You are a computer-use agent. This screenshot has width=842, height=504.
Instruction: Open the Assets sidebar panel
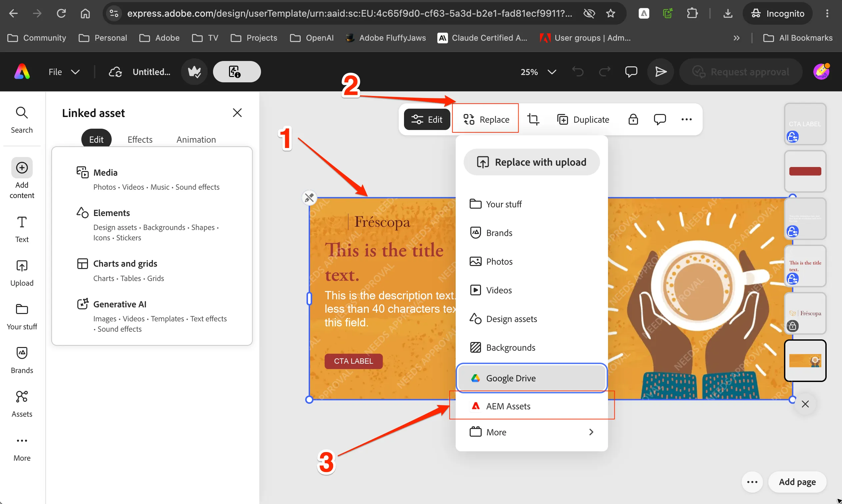pyautogui.click(x=22, y=404)
